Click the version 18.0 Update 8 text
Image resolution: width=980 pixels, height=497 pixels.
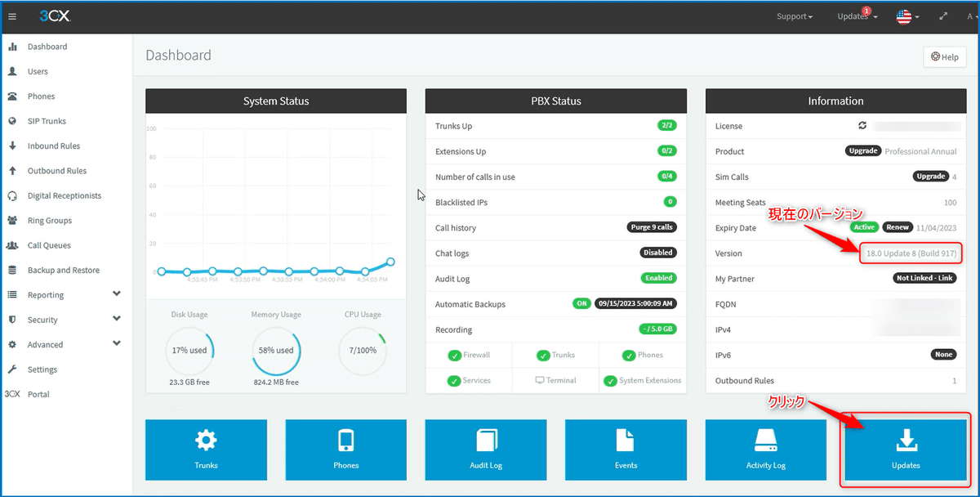[911, 253]
